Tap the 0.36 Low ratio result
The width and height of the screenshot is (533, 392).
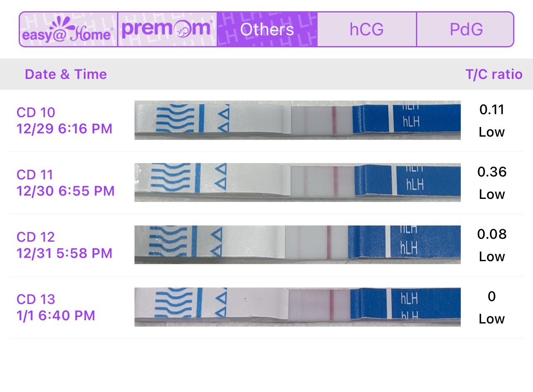tap(491, 183)
